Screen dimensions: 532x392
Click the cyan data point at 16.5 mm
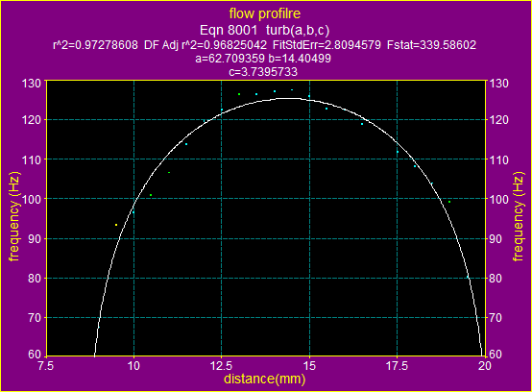(362, 124)
